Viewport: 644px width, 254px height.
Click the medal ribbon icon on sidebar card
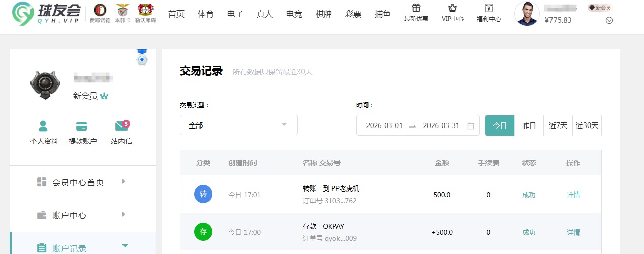click(x=142, y=57)
